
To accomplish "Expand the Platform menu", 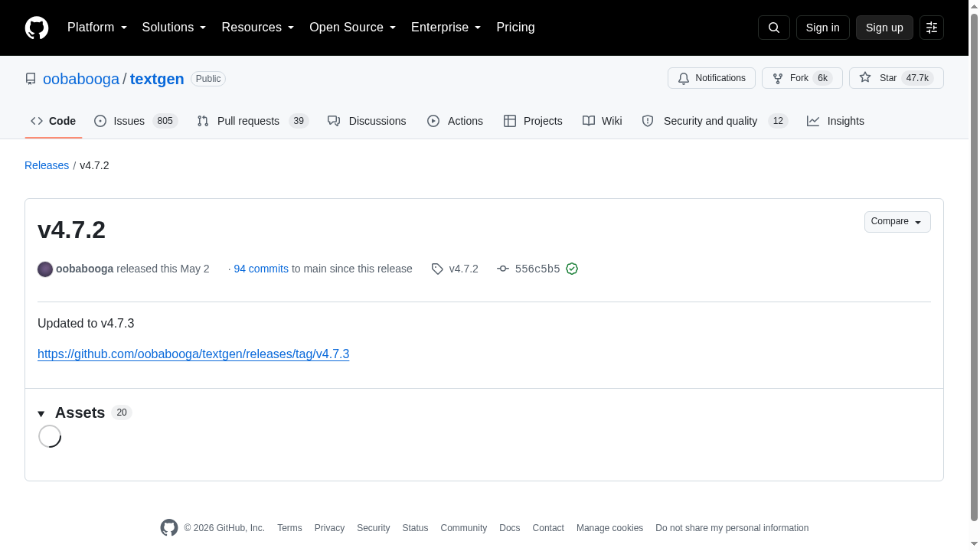I will [97, 28].
